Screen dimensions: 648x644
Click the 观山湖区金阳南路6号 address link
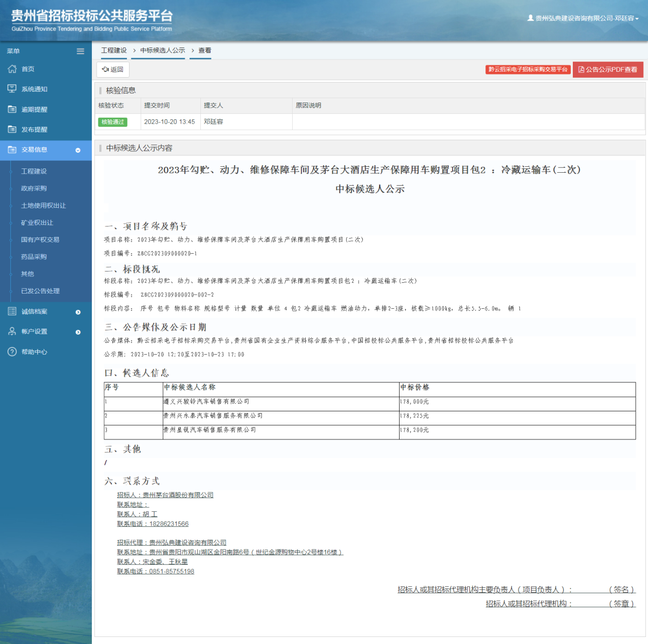230,552
